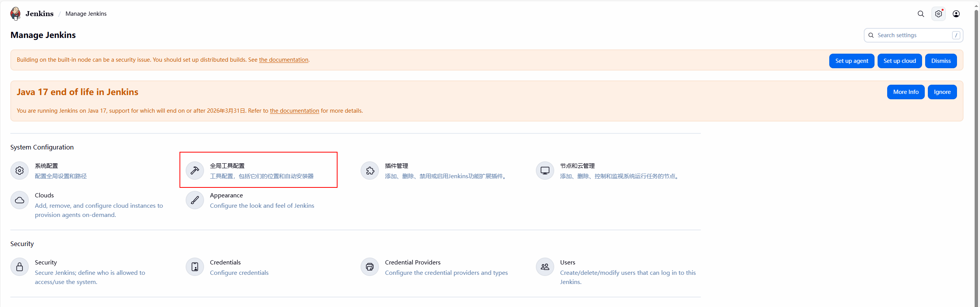Click the Credentials phone-key icon
The height and width of the screenshot is (307, 980).
pos(195,267)
